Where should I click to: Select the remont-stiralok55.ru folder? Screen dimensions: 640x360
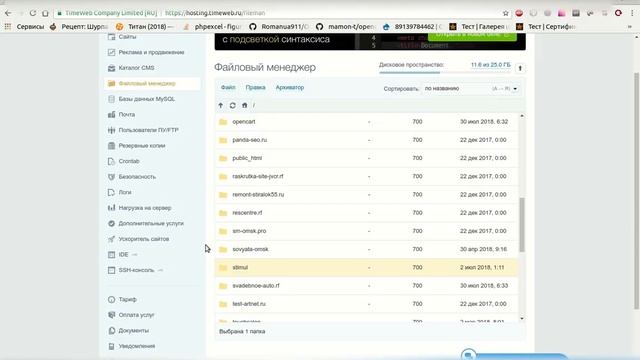(x=366, y=195)
